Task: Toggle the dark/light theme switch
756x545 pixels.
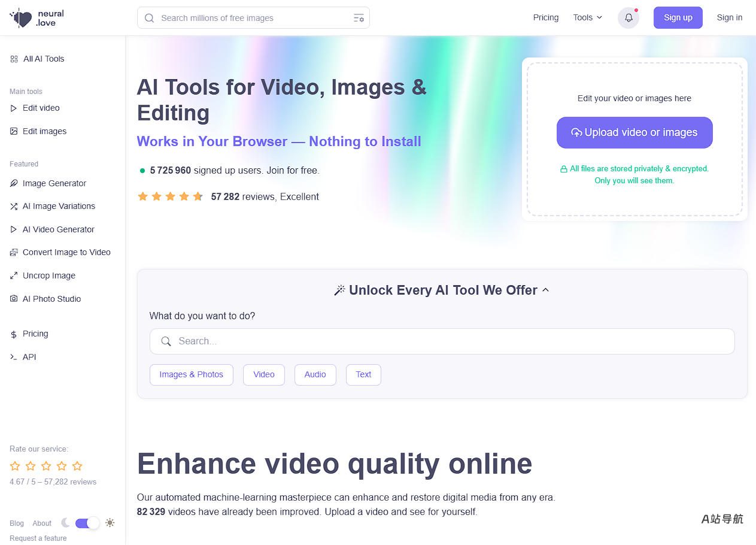Action: [87, 523]
